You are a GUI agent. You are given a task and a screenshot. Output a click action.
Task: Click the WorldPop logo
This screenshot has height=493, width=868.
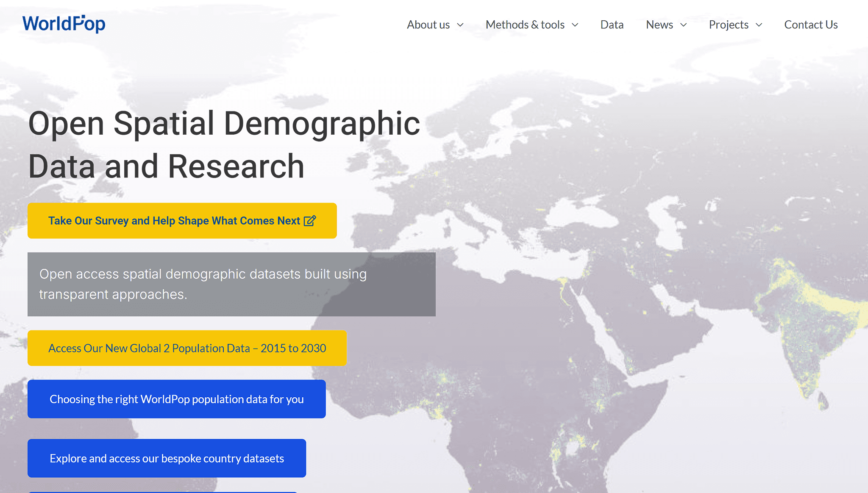point(64,24)
